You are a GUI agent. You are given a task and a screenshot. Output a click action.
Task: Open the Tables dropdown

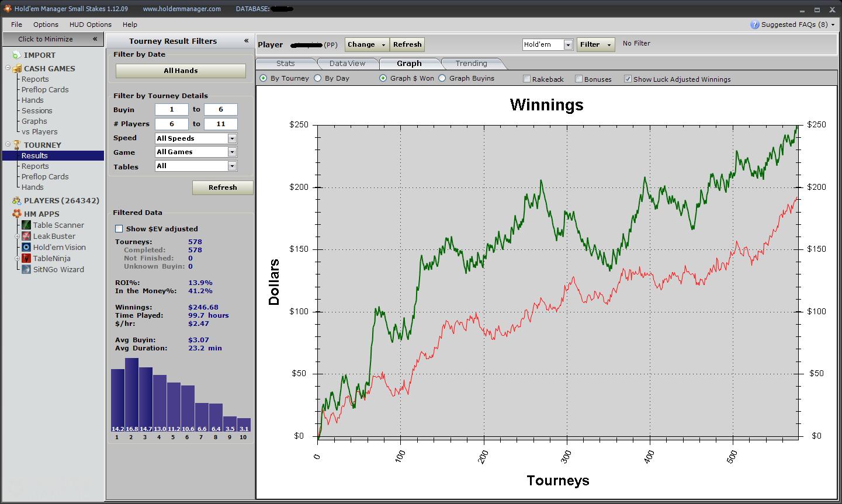pyautogui.click(x=196, y=166)
